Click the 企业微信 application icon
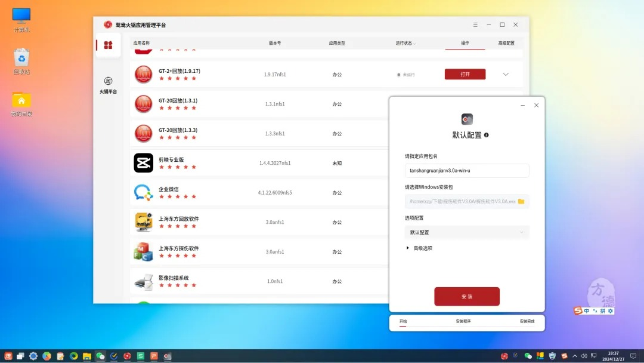This screenshot has height=363, width=644. (x=143, y=192)
